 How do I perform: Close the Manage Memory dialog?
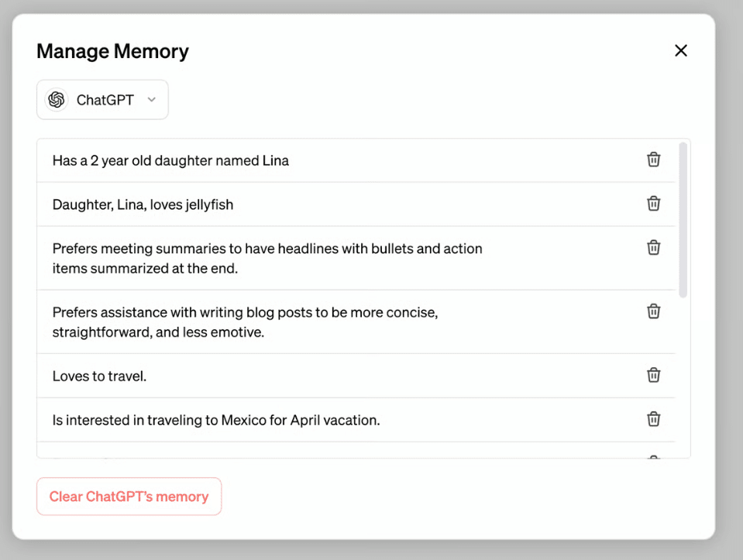coord(681,51)
